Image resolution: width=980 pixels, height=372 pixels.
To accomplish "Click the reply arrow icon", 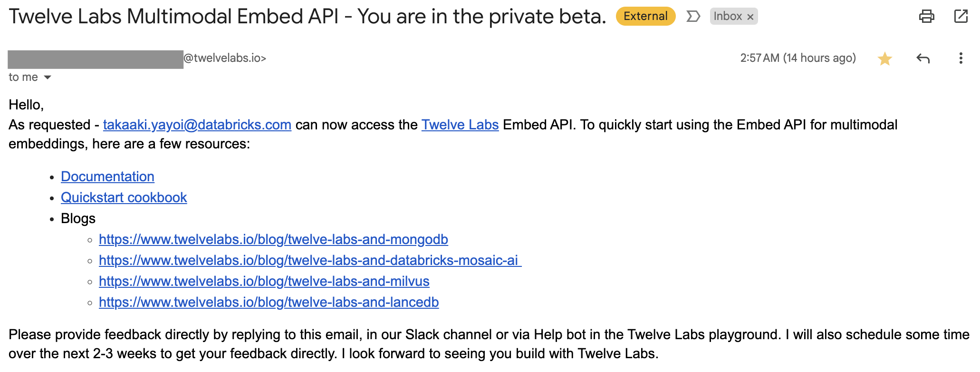I will [922, 58].
